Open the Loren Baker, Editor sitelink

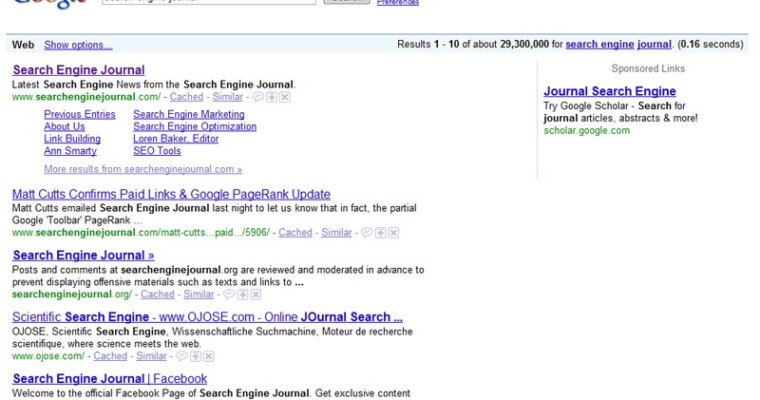(x=176, y=139)
